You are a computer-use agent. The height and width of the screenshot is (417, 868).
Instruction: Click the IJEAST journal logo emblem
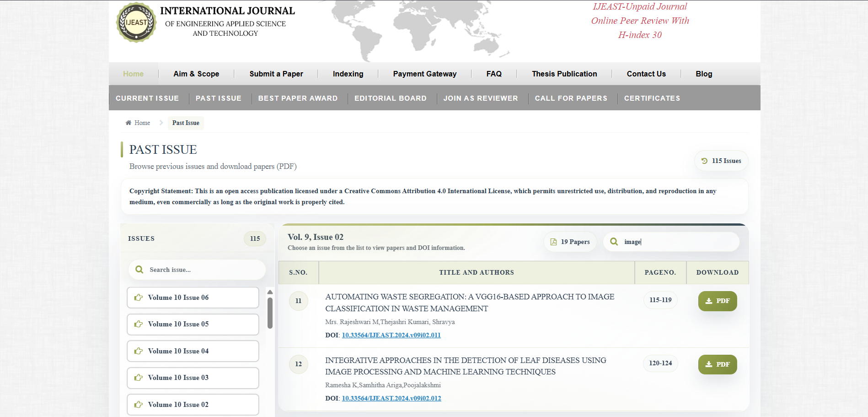pyautogui.click(x=136, y=22)
